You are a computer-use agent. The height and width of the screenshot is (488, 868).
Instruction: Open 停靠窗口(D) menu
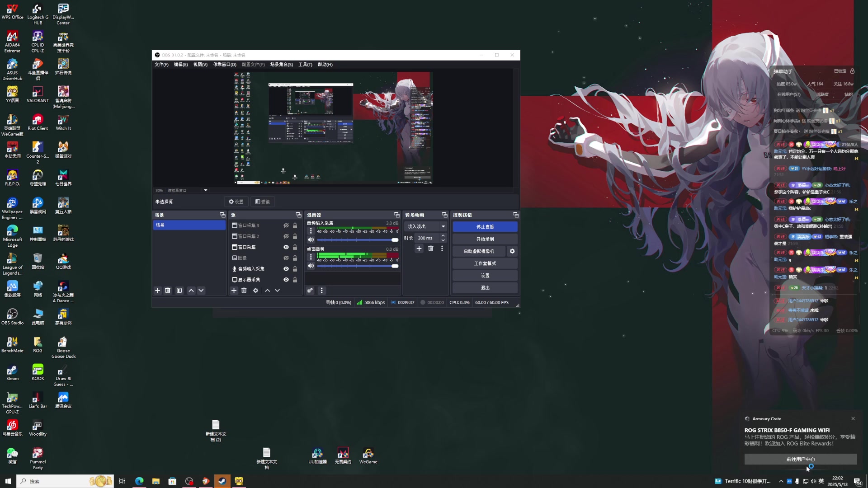(x=225, y=65)
